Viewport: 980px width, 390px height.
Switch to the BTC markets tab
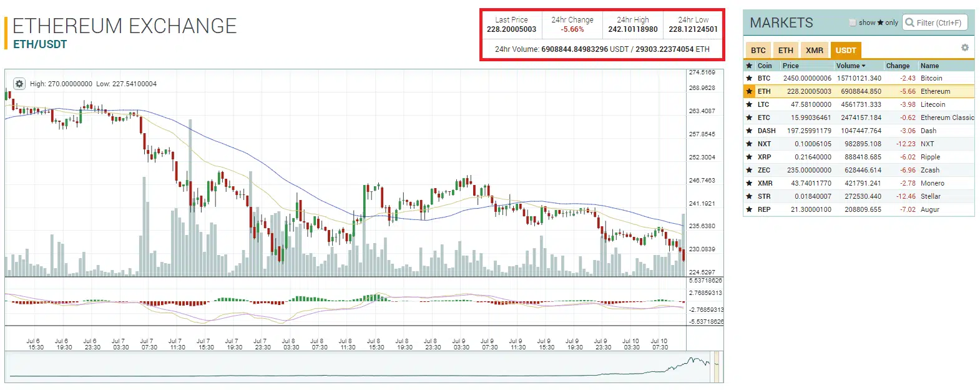click(x=758, y=50)
